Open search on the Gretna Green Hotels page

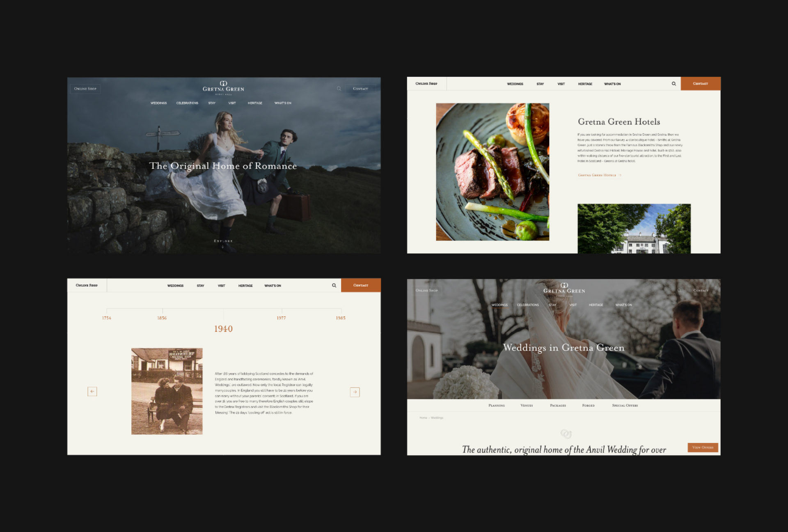tap(673, 84)
